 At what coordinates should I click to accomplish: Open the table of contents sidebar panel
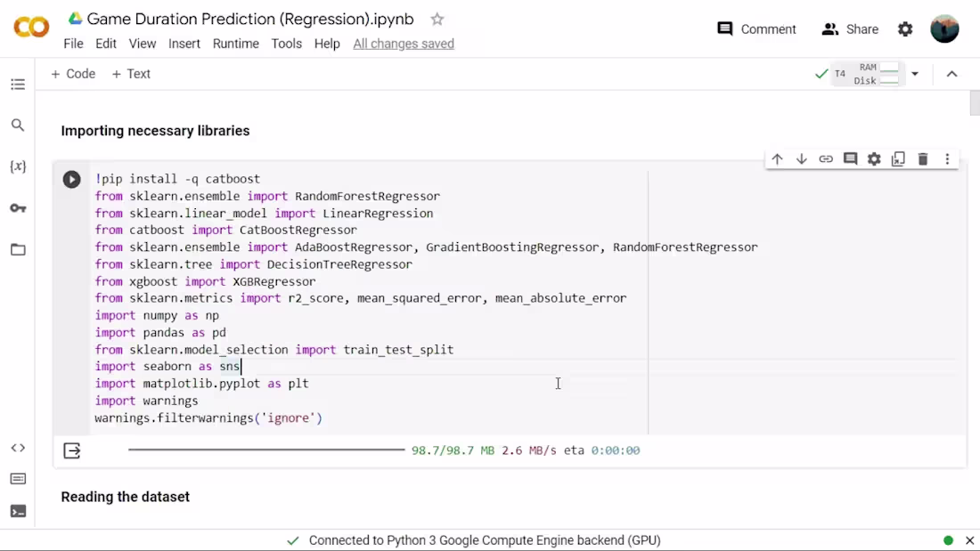pos(18,84)
